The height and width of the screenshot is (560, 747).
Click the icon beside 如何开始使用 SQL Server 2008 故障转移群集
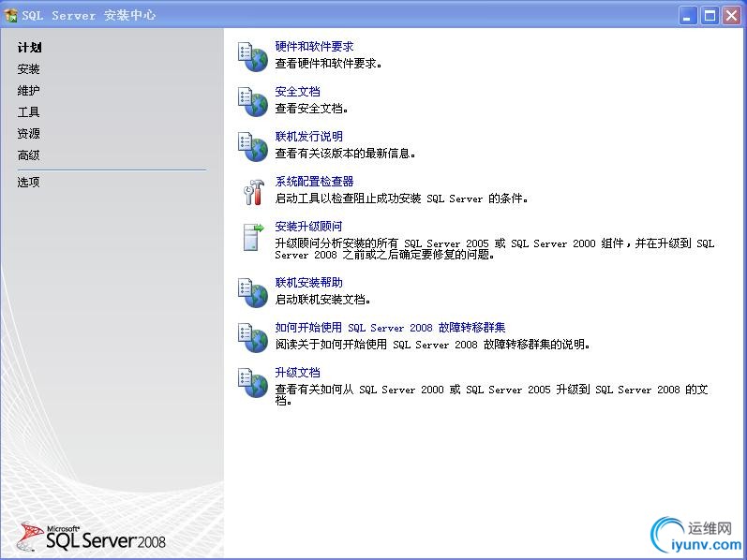253,338
